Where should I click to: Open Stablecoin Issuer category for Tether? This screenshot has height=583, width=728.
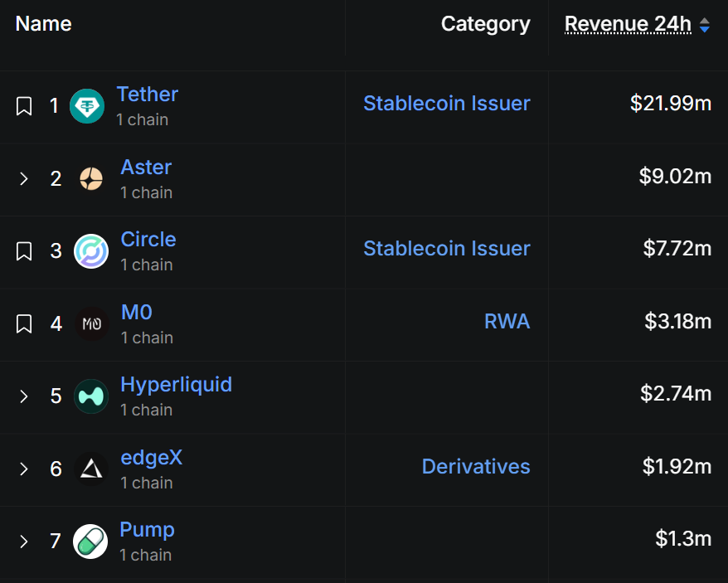click(x=447, y=104)
